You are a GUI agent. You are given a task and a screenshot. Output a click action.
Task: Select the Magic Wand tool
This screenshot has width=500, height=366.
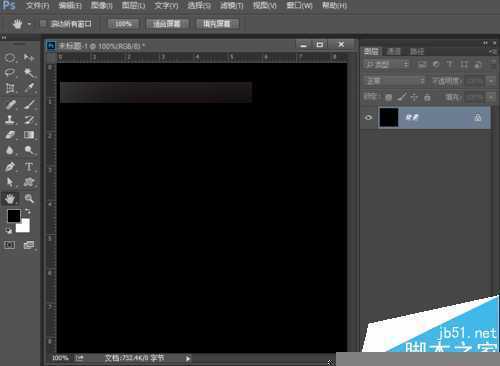pyautogui.click(x=29, y=73)
